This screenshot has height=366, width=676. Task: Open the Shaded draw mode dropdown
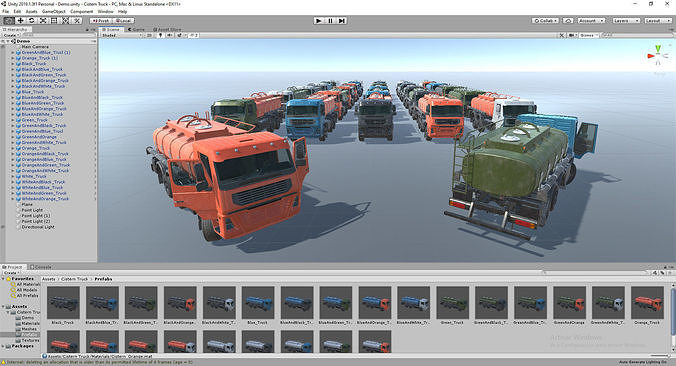121,35
